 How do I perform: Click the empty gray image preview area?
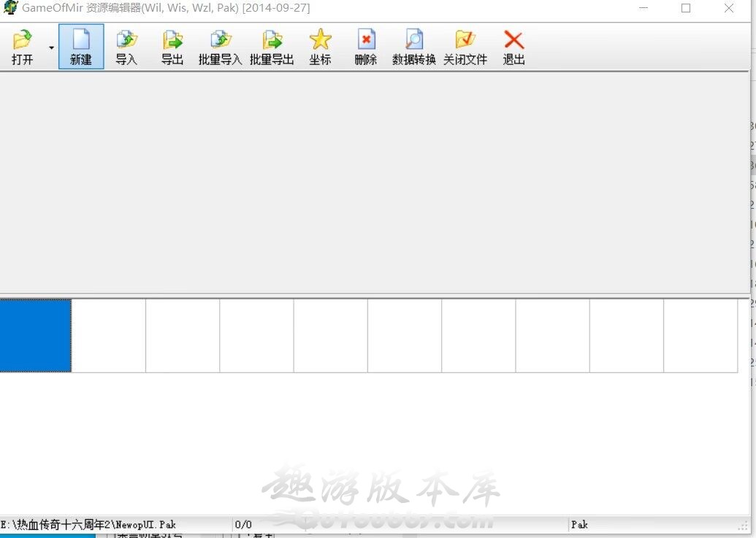pyautogui.click(x=373, y=182)
